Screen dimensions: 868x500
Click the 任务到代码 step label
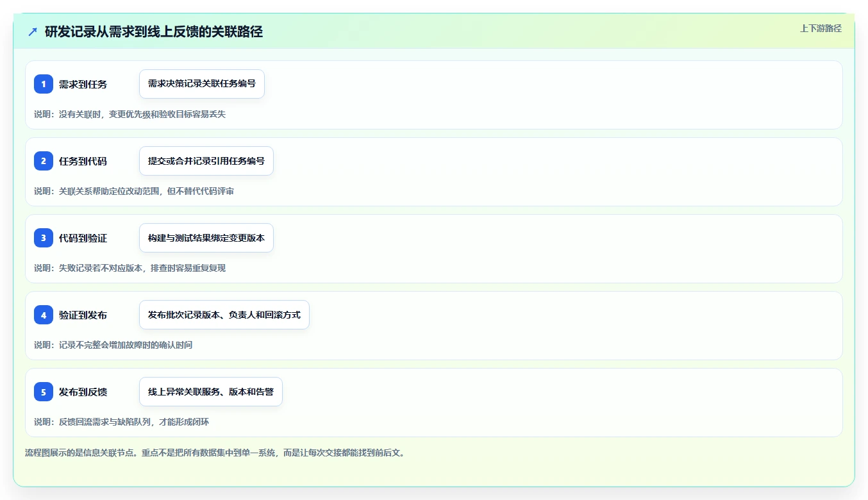[x=83, y=161]
